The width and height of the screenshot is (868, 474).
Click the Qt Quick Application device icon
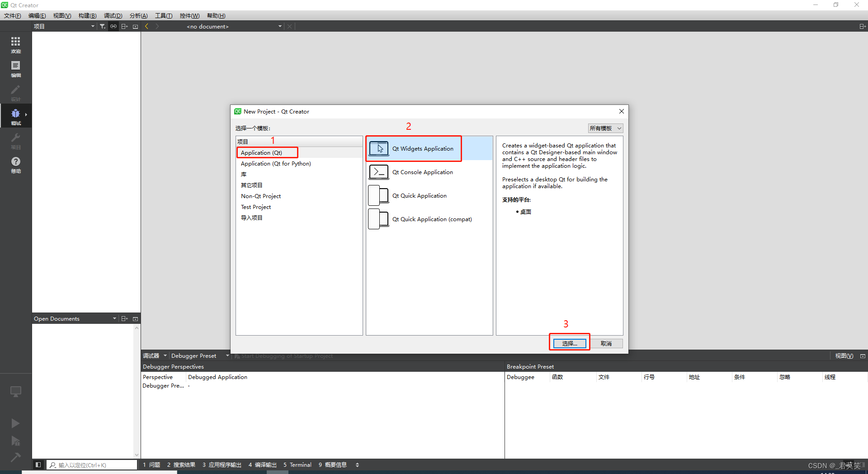pyautogui.click(x=379, y=195)
